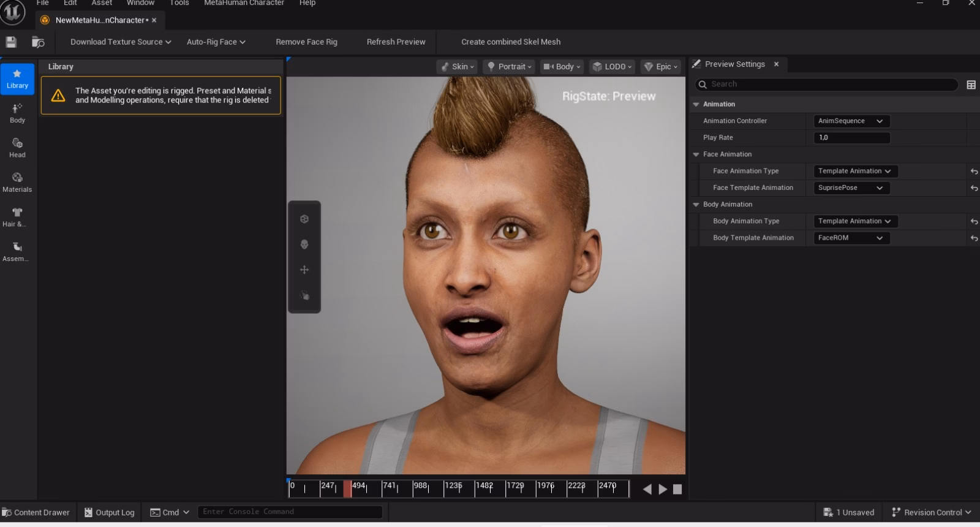Viewport: 980px width, 527px height.
Task: Click the red timeline playhead marker
Action: click(x=347, y=488)
